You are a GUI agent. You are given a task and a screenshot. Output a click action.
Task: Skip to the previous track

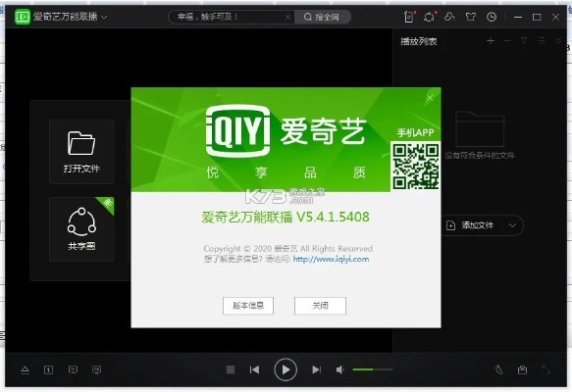coord(255,369)
